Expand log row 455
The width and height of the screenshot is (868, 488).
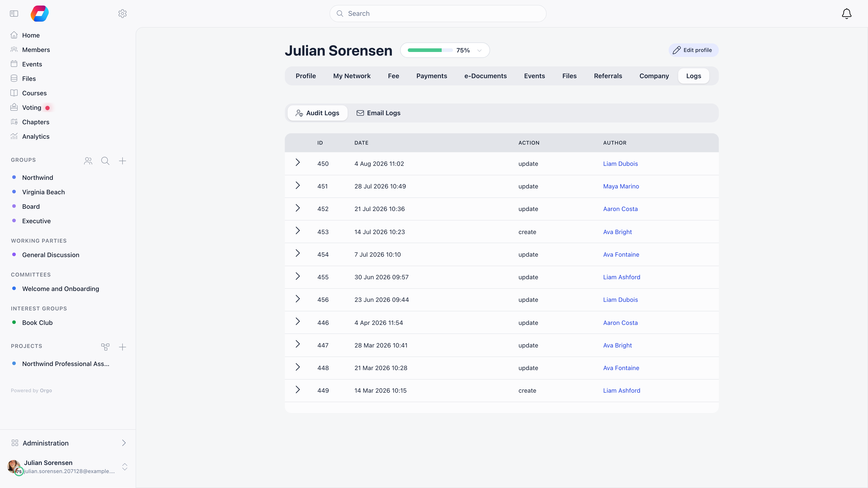pos(297,276)
